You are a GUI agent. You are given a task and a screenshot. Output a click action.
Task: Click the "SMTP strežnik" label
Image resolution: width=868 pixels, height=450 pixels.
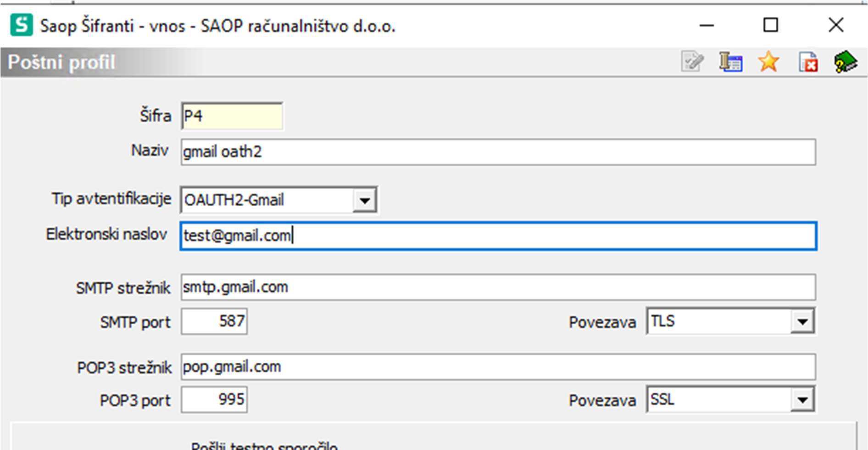(123, 288)
